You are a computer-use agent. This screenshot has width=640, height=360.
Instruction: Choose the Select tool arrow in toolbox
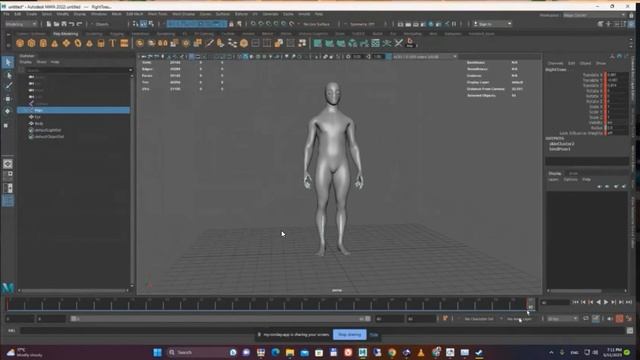8,62
